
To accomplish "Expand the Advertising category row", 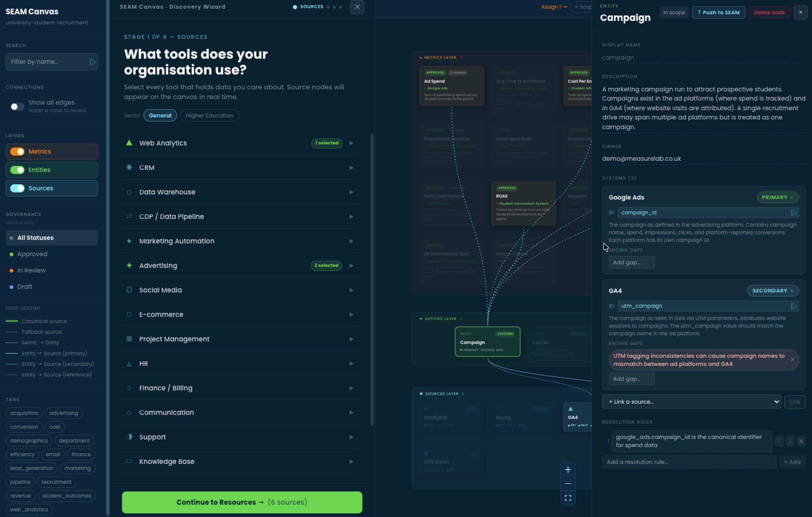I will [351, 265].
